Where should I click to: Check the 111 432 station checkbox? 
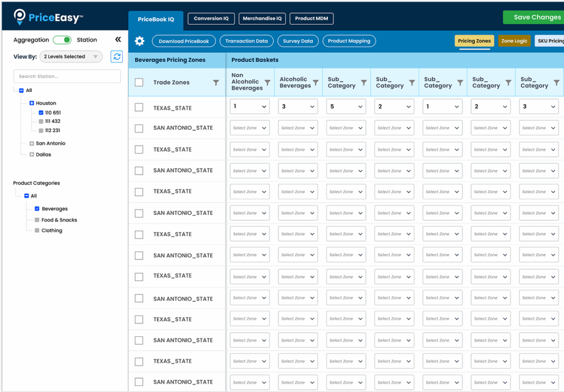41,122
